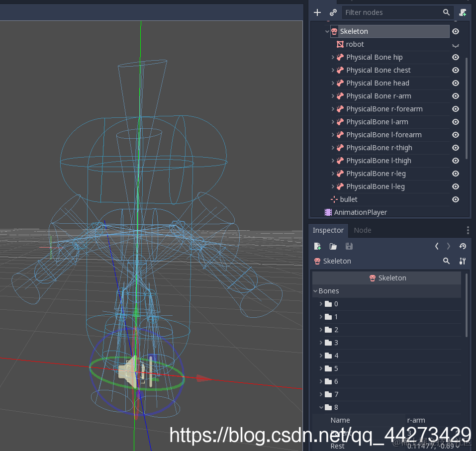476x451 pixels.
Task: Click the Skeleton class section header
Action: [x=386, y=278]
